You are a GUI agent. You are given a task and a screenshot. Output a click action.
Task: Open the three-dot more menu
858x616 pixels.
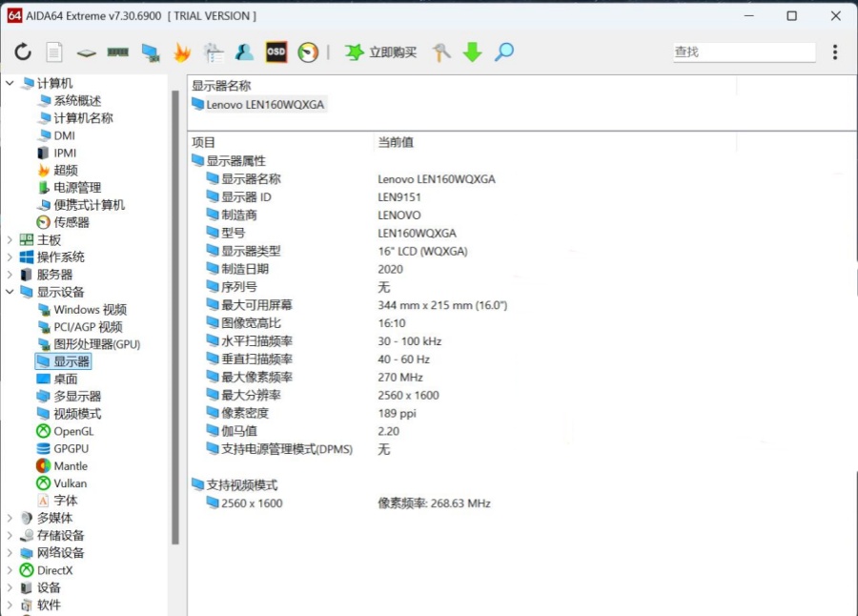click(x=835, y=52)
